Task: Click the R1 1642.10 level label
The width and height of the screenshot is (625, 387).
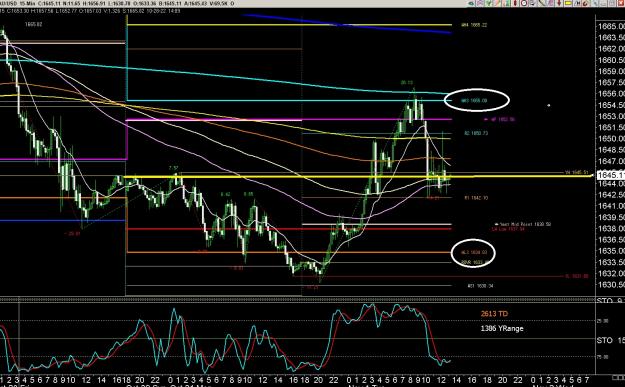Action: 476,198
